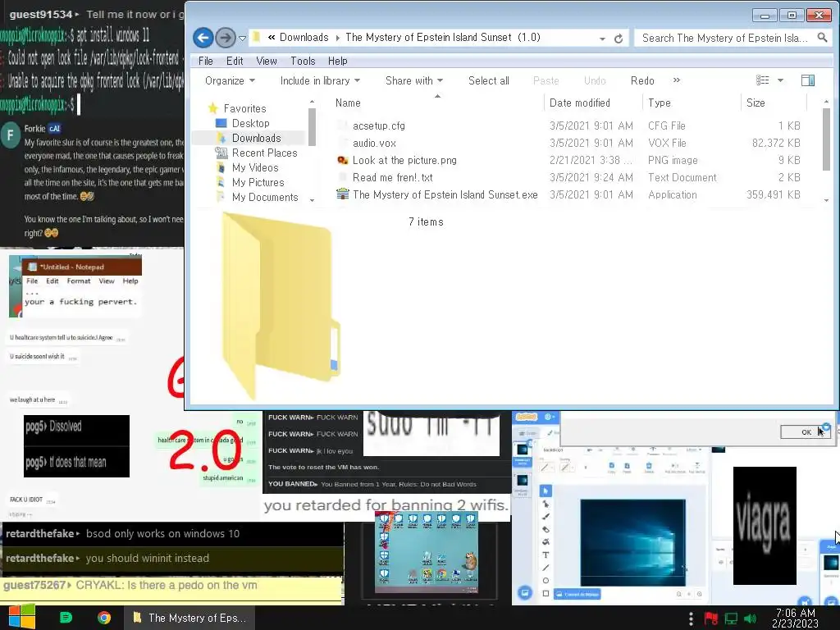Sort by the Name column header

(x=348, y=103)
